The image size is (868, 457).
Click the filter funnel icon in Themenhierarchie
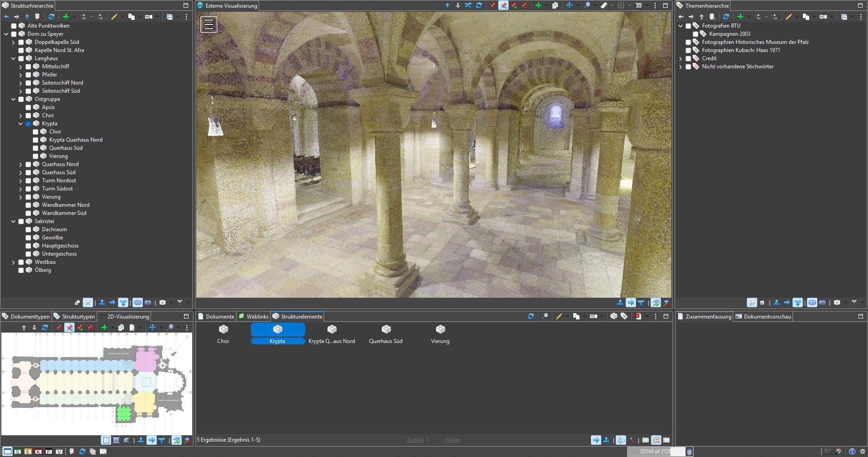[854, 302]
